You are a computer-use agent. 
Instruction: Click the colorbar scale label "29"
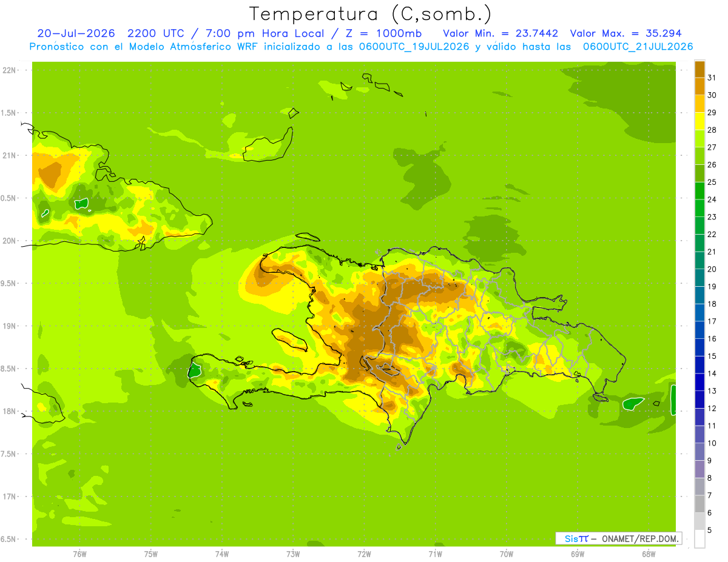[x=712, y=112]
